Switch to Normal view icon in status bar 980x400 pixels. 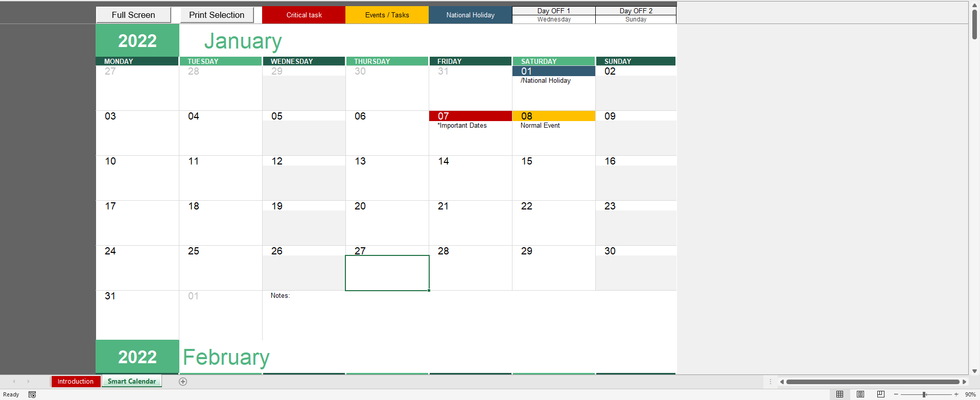point(839,394)
